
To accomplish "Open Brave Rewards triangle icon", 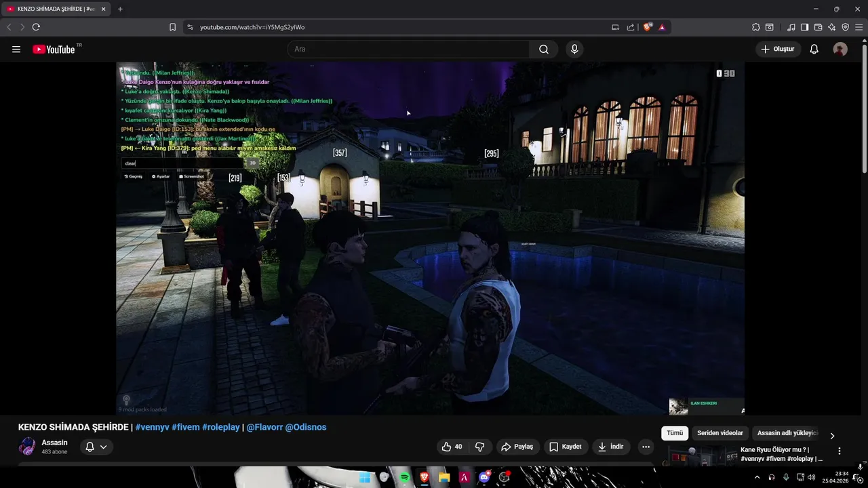I will pos(662,27).
